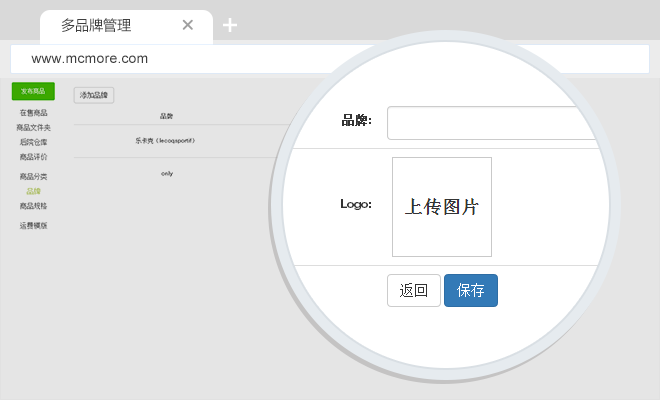Image resolution: width=660 pixels, height=400 pixels.
Task: Open 商品文件夹 in the sidebar
Action: (33, 128)
